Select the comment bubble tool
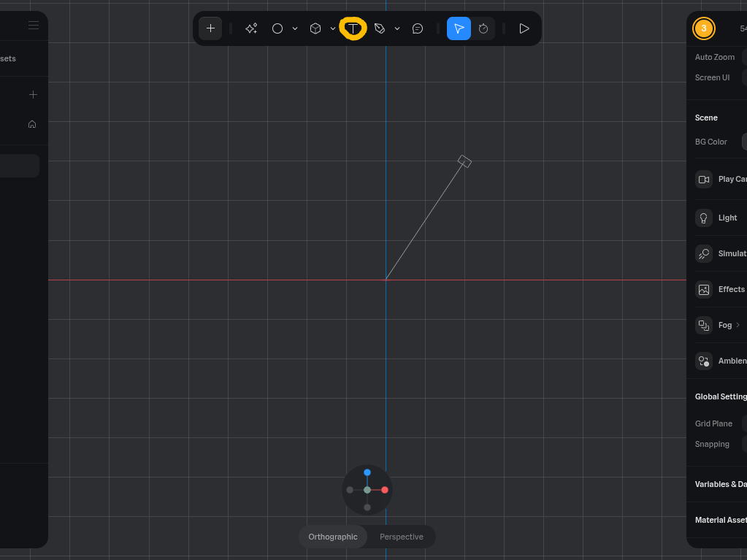This screenshot has width=747, height=560. (x=418, y=28)
